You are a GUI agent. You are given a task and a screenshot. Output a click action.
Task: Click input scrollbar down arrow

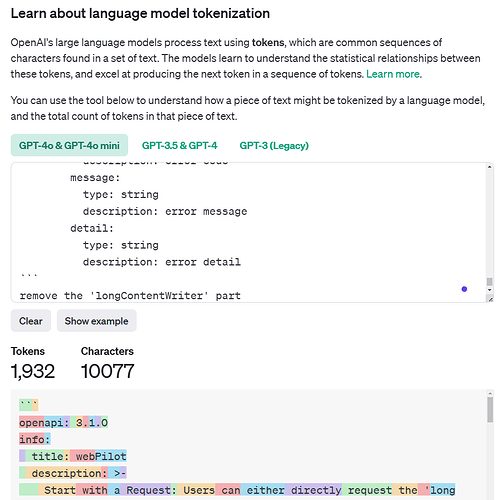(x=489, y=290)
